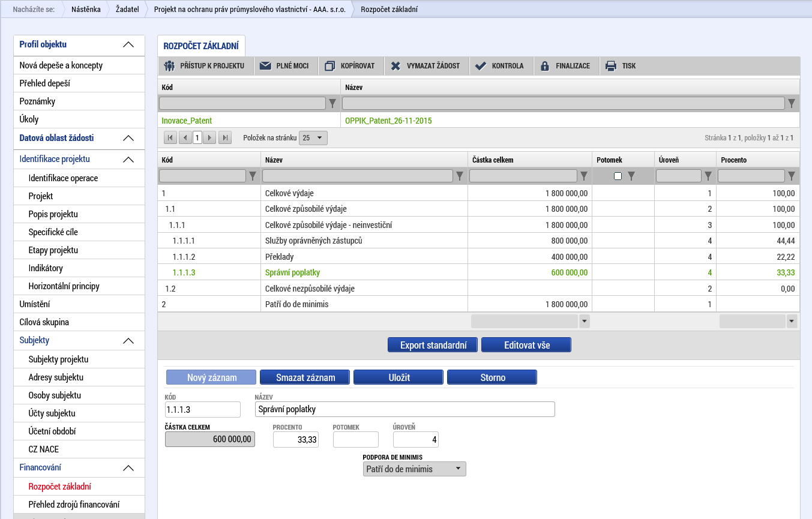Open Cílová skupina in sidebar
812x519 pixels.
click(79, 322)
